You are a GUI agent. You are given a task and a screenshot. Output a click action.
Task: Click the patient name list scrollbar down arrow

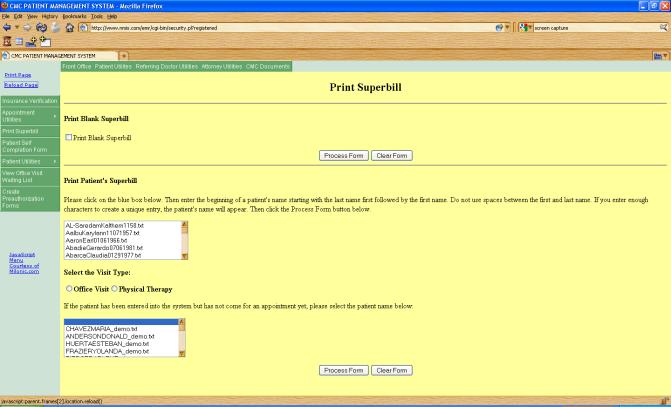(x=182, y=353)
